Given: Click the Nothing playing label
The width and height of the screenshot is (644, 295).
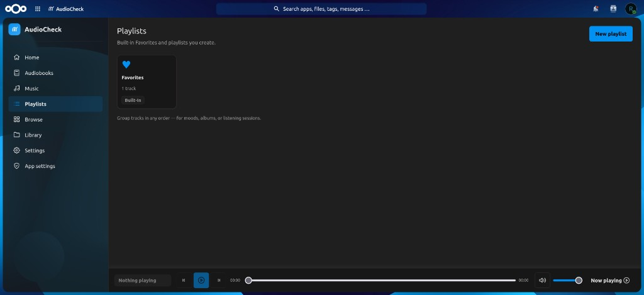Looking at the screenshot, I should pos(142,280).
